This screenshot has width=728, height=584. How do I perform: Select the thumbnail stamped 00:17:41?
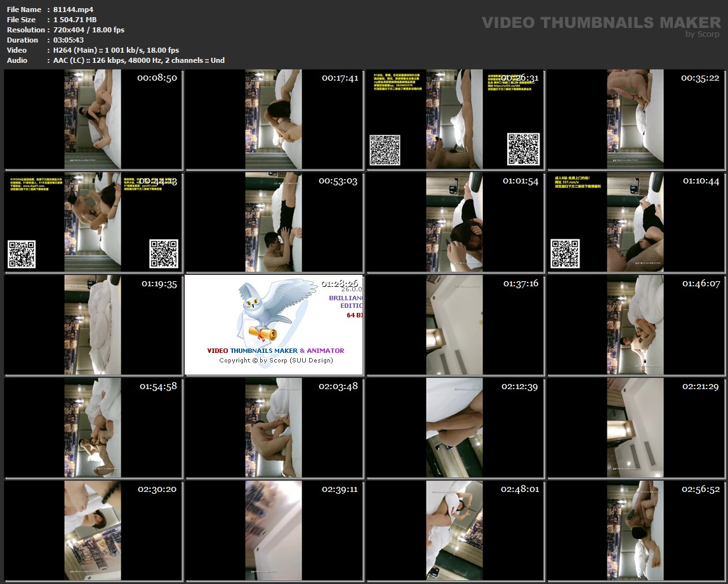pyautogui.click(x=274, y=119)
